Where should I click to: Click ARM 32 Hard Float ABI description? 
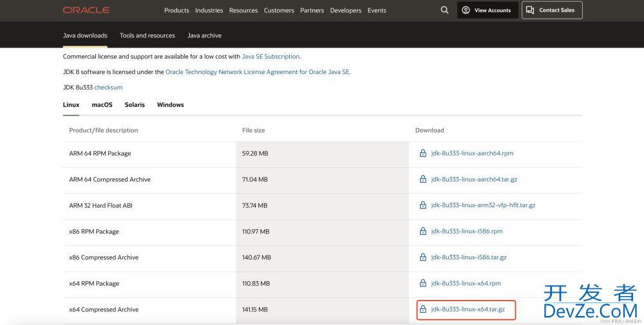(100, 205)
